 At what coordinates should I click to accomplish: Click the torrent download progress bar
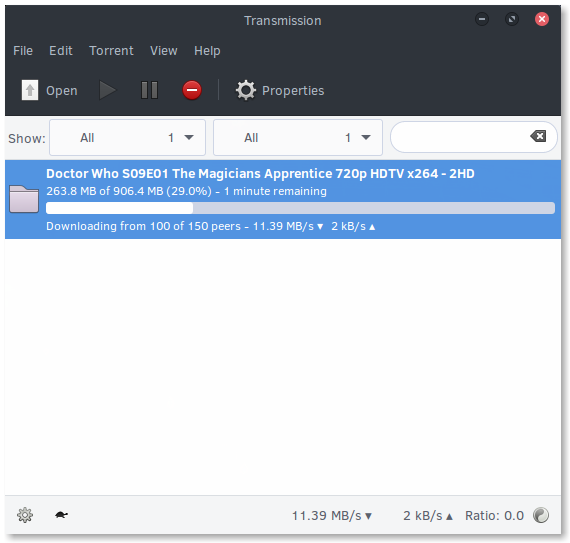[300, 208]
